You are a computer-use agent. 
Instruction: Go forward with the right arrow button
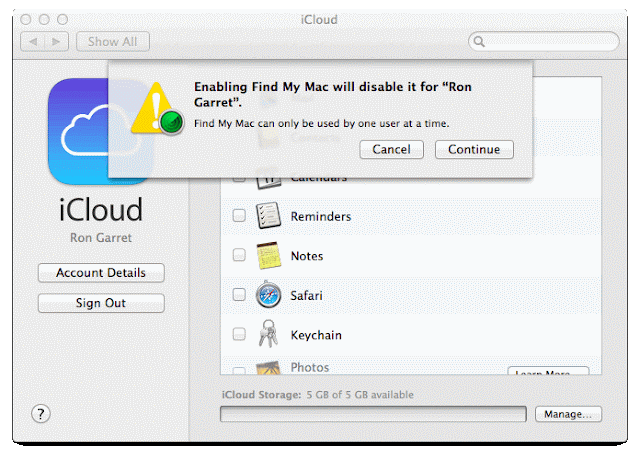point(56,42)
